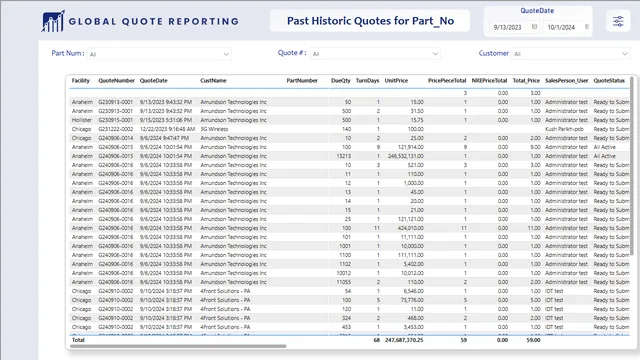
Task: Select the Kush Parikh-pcb salesperson cell
Action: click(x=564, y=129)
